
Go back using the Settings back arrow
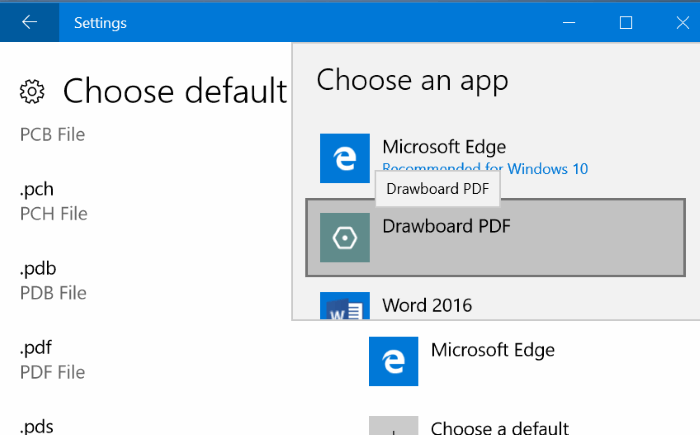[x=29, y=22]
